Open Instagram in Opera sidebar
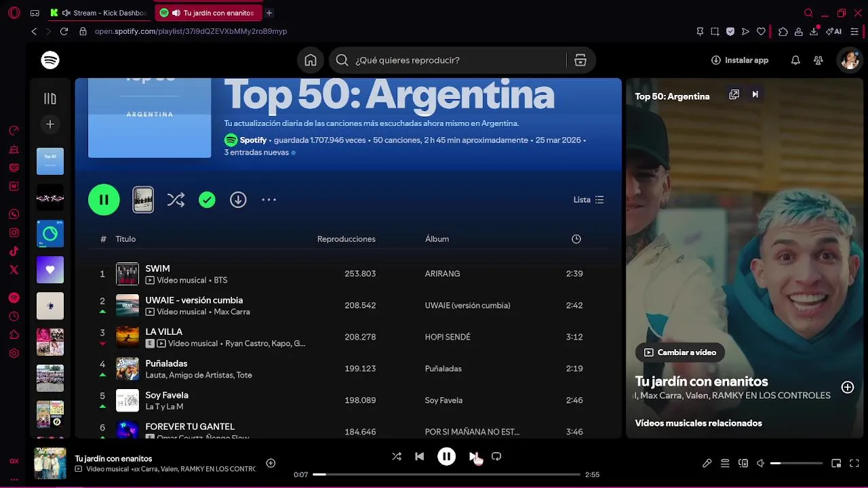 click(14, 232)
